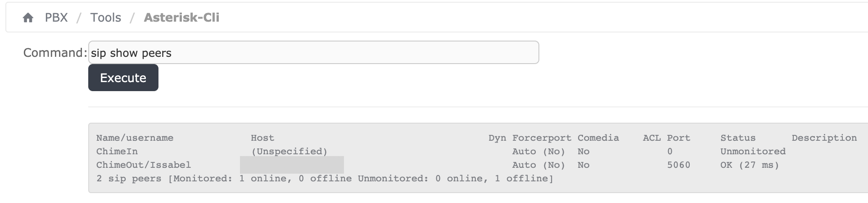Run the command with Execute button
This screenshot has width=868, height=203.
pos(123,78)
